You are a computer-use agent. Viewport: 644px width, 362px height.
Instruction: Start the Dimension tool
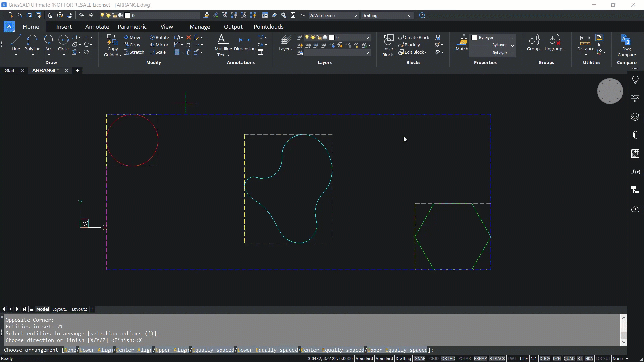pos(245,43)
